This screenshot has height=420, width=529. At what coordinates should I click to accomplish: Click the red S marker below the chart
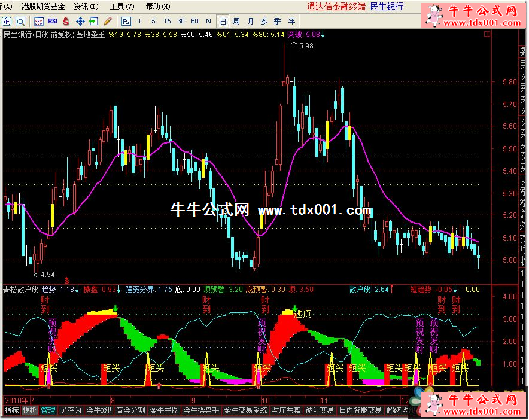[x=67, y=281]
